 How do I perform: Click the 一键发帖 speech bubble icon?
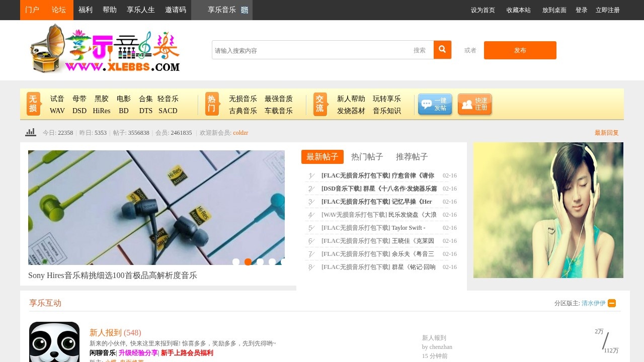[x=435, y=104]
